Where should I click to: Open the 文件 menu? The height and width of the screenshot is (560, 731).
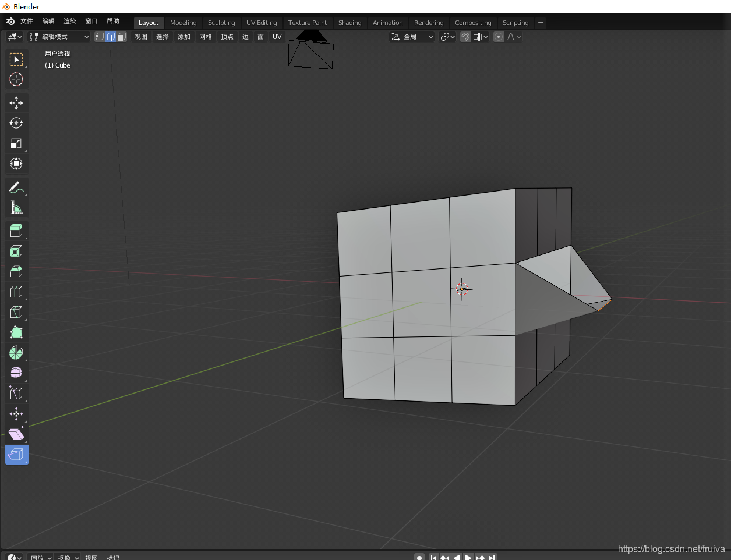(x=27, y=22)
